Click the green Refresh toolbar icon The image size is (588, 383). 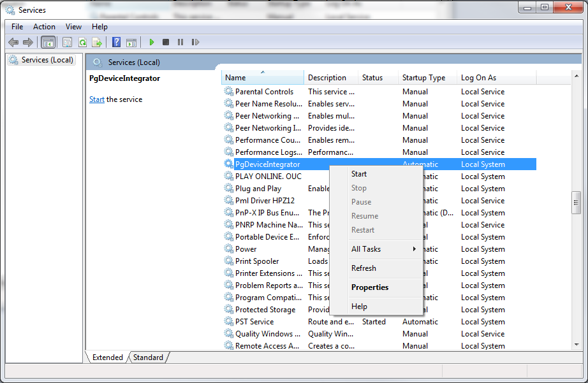click(82, 43)
